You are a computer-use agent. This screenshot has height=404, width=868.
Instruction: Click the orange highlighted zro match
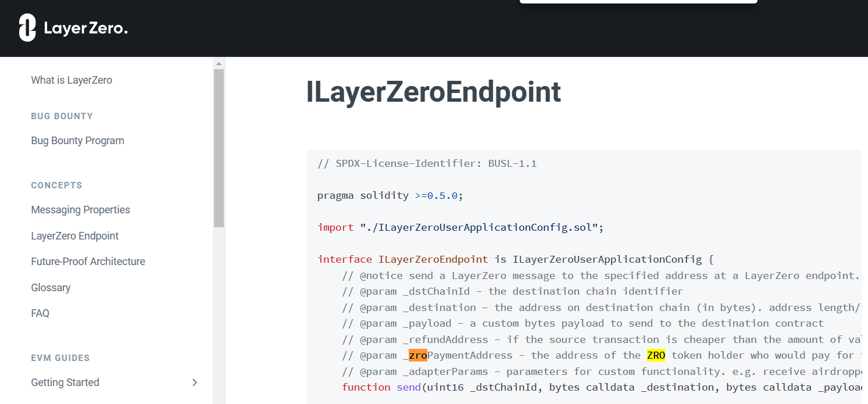click(417, 355)
